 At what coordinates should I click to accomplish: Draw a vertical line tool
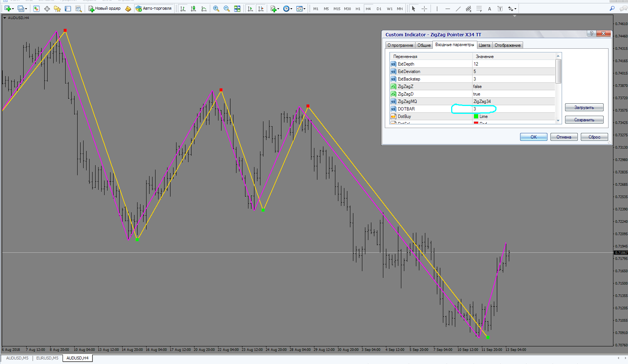[x=437, y=9]
